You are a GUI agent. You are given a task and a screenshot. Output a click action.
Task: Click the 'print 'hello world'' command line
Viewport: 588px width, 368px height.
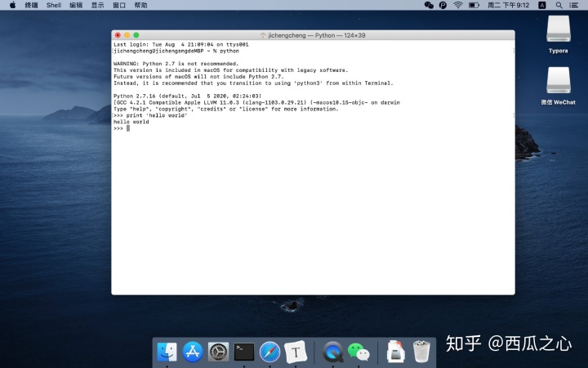click(x=150, y=115)
